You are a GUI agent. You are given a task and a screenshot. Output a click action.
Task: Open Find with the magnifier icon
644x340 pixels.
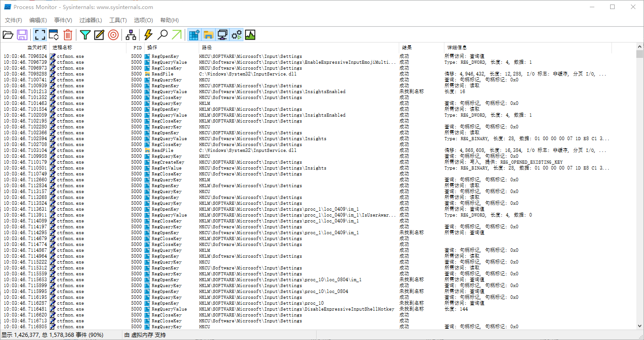coord(162,35)
